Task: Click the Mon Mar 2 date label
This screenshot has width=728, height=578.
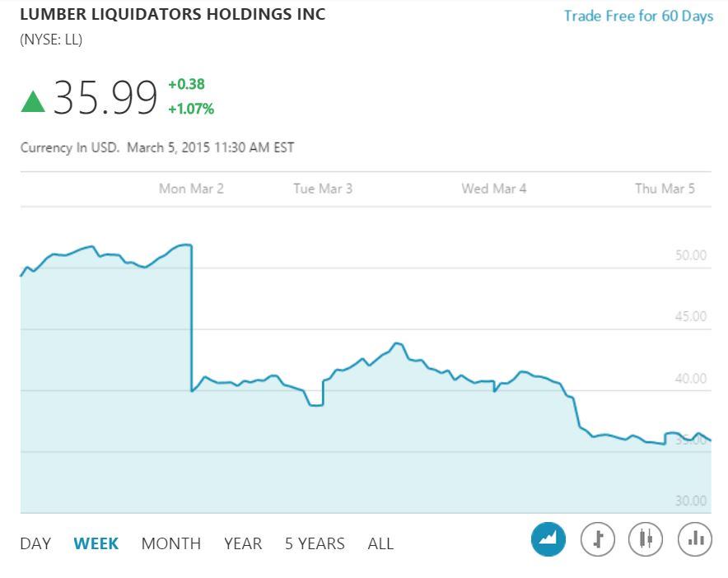Action: pos(191,189)
